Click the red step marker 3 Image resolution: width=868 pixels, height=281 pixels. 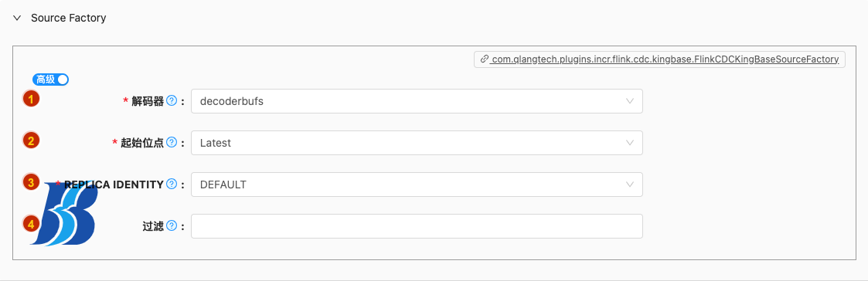pos(31,182)
